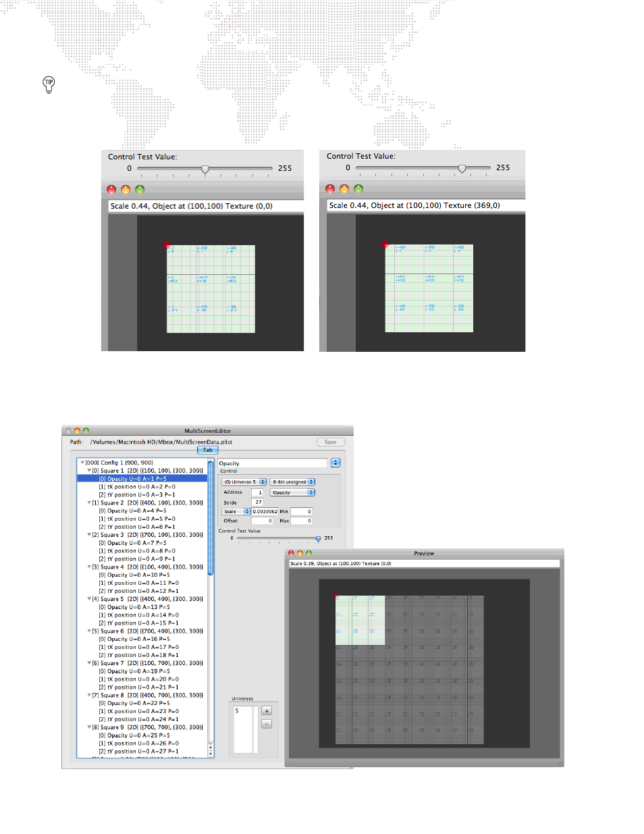Collapse the [7] Square 8 node

click(x=89, y=695)
